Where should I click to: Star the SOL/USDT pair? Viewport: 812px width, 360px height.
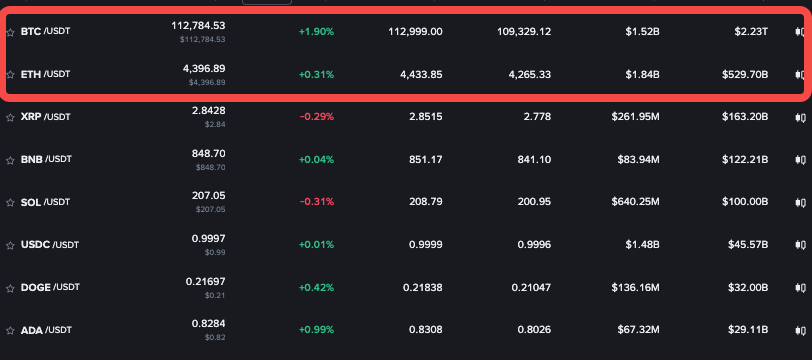pyautogui.click(x=10, y=203)
